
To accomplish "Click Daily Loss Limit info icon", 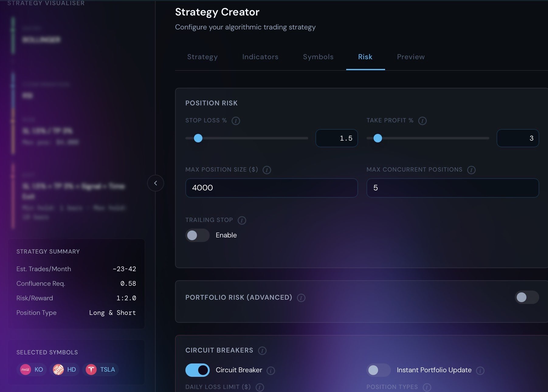I will pos(260,387).
